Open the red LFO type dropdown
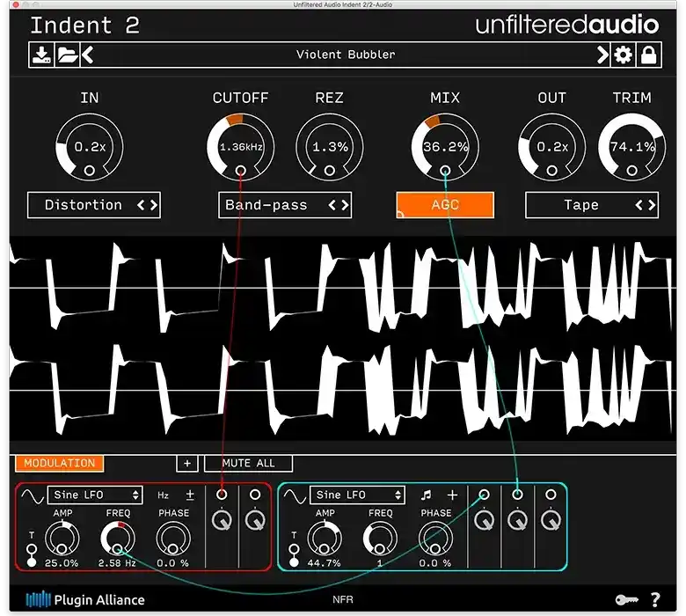Image resolution: width=686 pixels, height=616 pixels. tap(95, 495)
